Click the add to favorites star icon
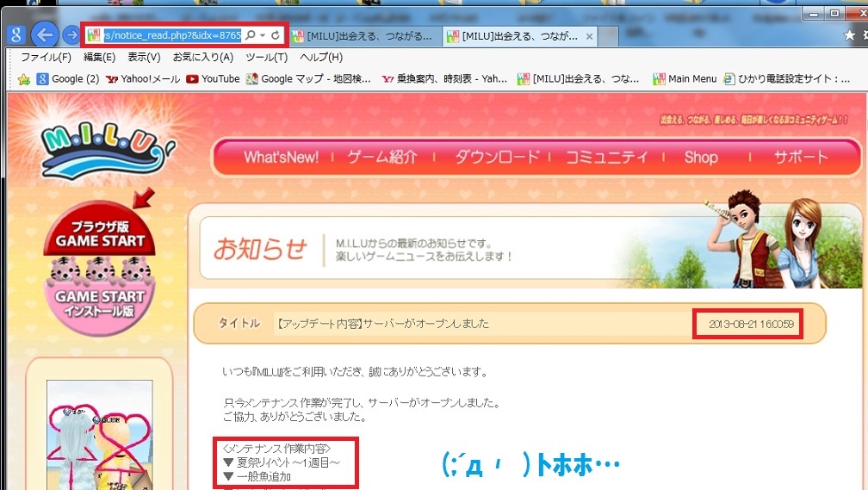 pyautogui.click(x=25, y=79)
